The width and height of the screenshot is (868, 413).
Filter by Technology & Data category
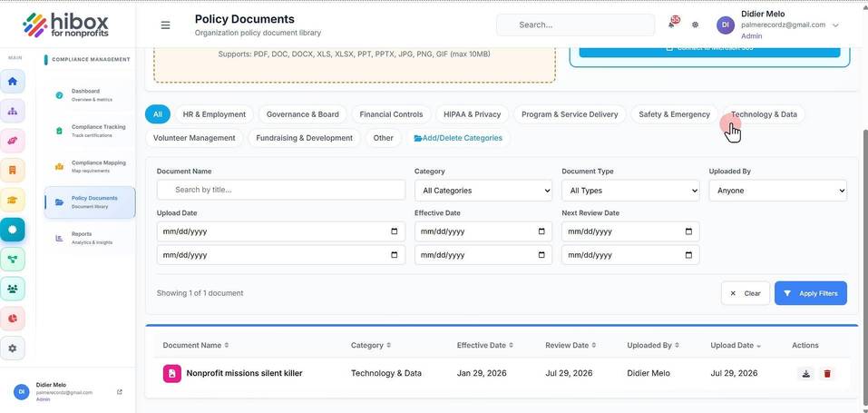point(764,114)
